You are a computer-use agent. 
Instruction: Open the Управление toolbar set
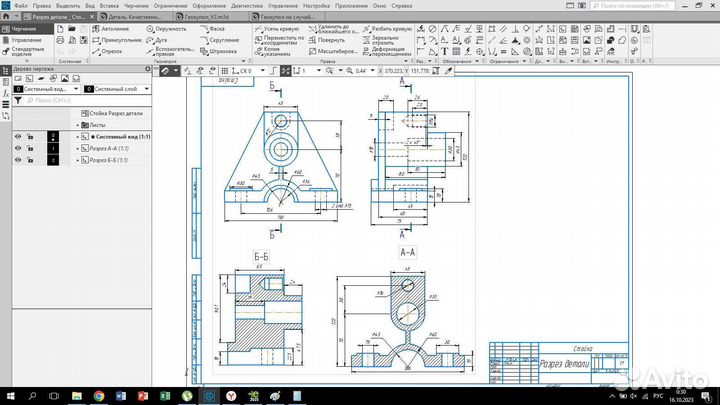coord(27,40)
